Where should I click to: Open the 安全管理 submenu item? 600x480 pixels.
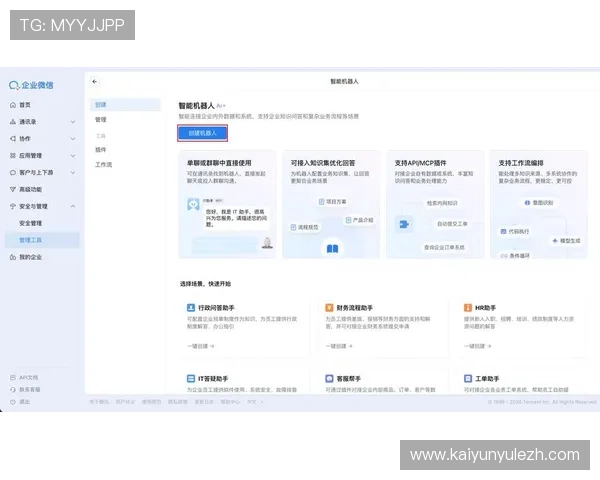31,223
